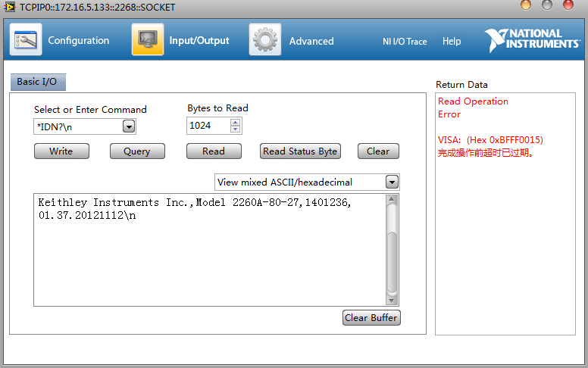Image resolution: width=588 pixels, height=368 pixels.
Task: Click the yellow minimize window button
Action: [526, 5]
